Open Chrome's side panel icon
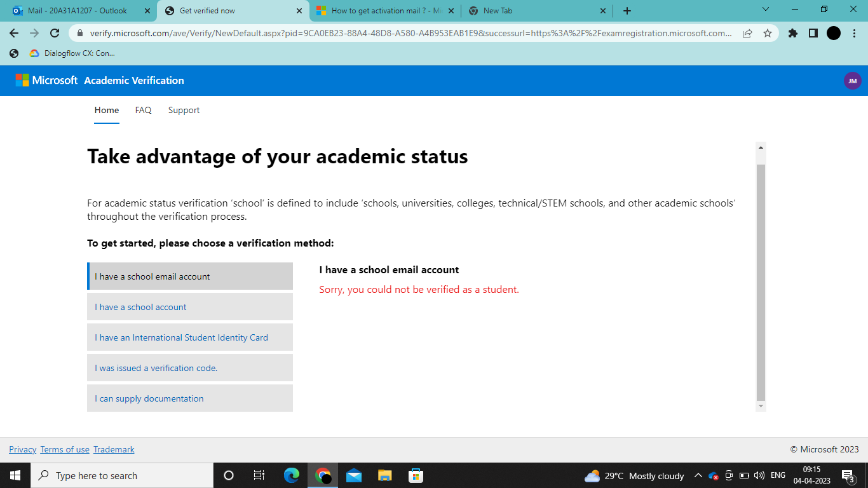The width and height of the screenshot is (868, 488). click(814, 32)
